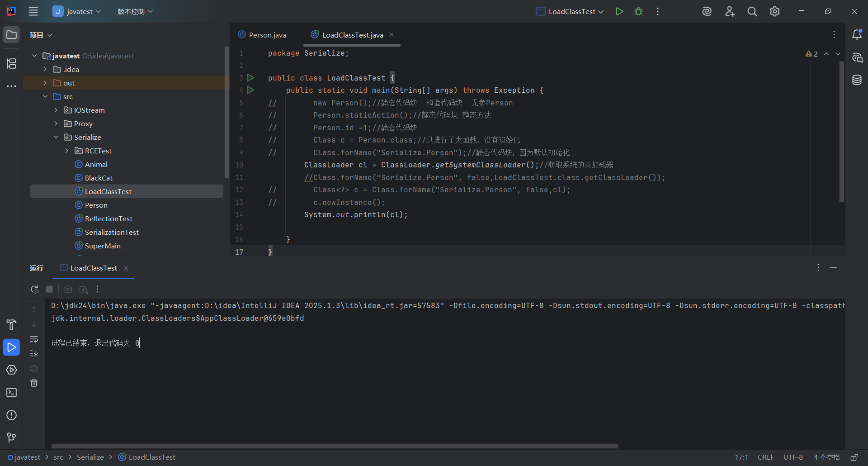Run class from line 3 gutter icon
The image size is (868, 466).
250,78
